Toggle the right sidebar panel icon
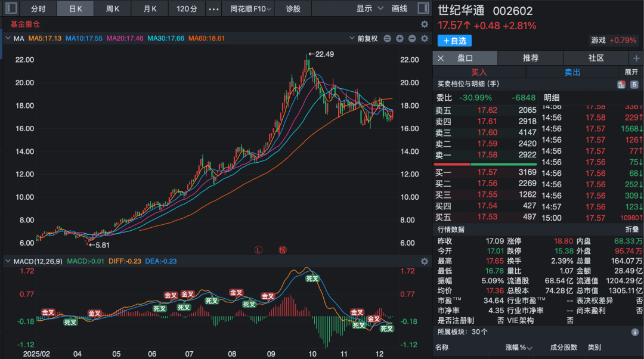This screenshot has width=644, height=359. click(x=422, y=9)
